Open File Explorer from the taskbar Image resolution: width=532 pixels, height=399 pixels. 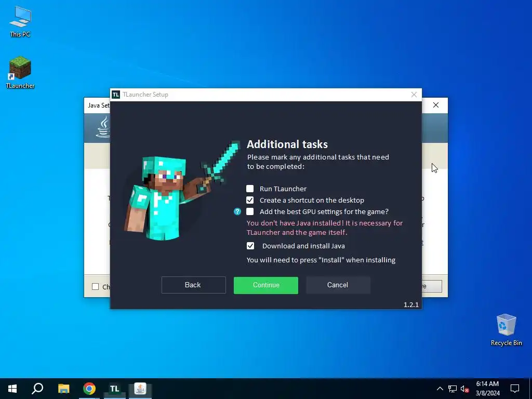pyautogui.click(x=63, y=389)
